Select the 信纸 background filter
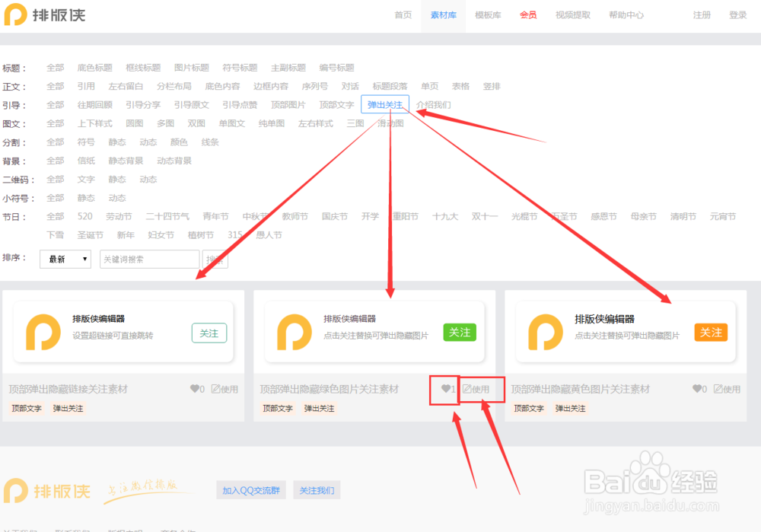The image size is (761, 532). tap(86, 161)
